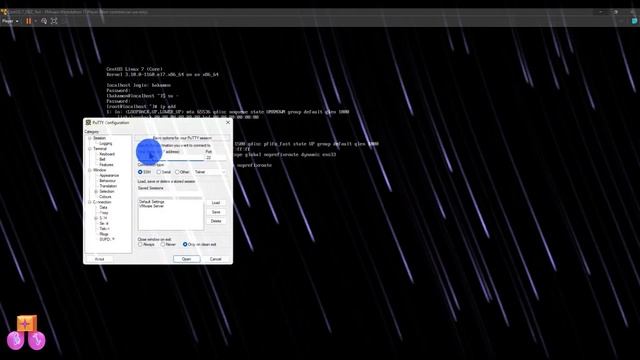Click the Port input field
Screen dimensions: 640x360
coord(215,158)
